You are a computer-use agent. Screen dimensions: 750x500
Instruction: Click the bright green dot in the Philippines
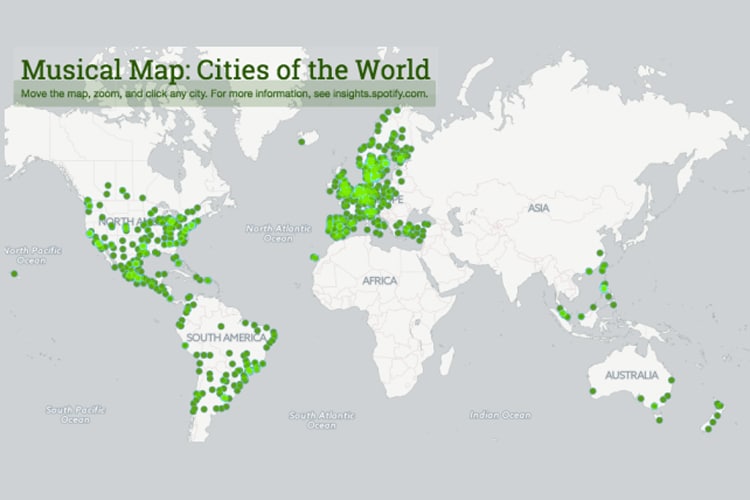pos(603,288)
